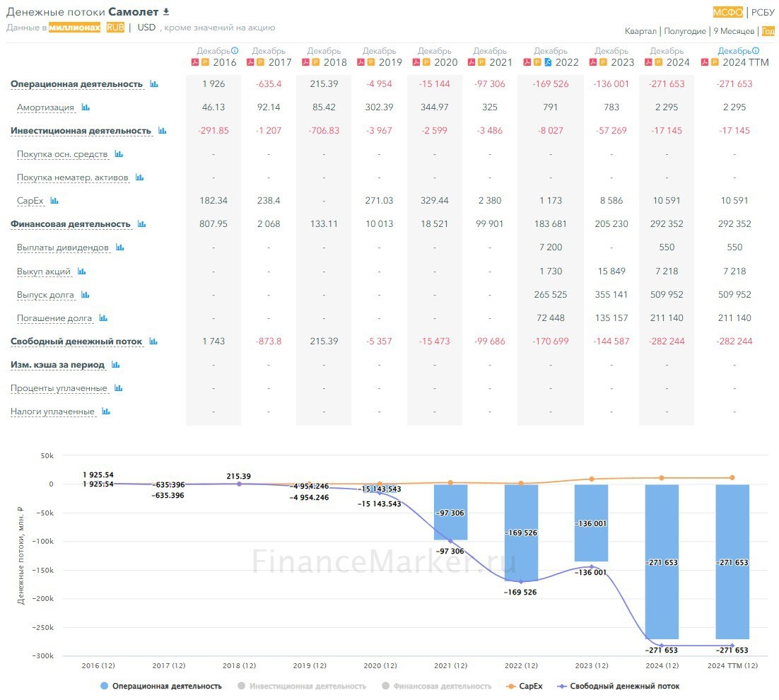Open the orange presentation icon for 2023
779x700 pixels.
(603, 63)
